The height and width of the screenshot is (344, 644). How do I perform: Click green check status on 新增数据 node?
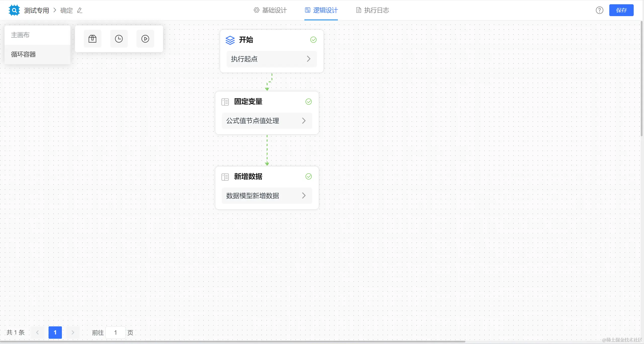click(308, 177)
